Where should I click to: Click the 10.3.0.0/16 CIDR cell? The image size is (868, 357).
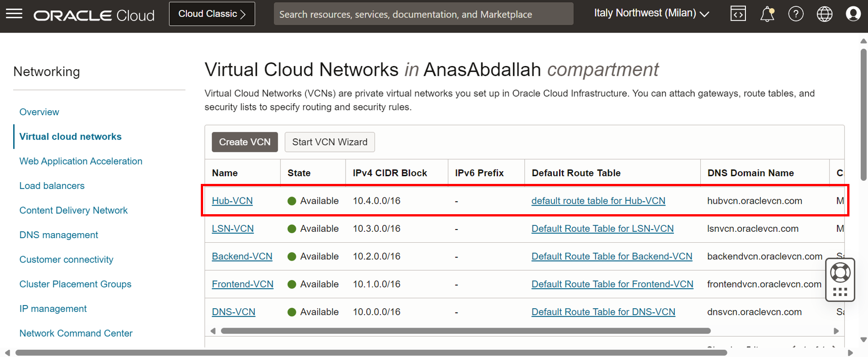376,229
